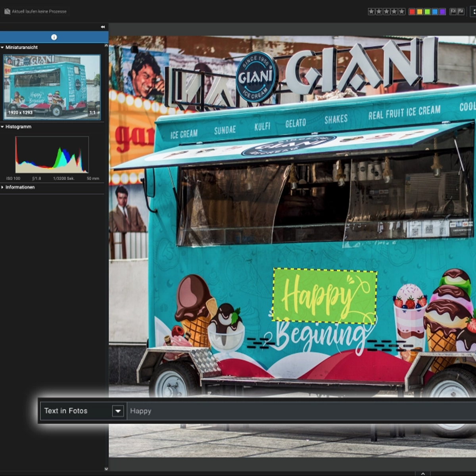The height and width of the screenshot is (476, 476).
Task: Set a two-star rating
Action: pyautogui.click(x=379, y=12)
